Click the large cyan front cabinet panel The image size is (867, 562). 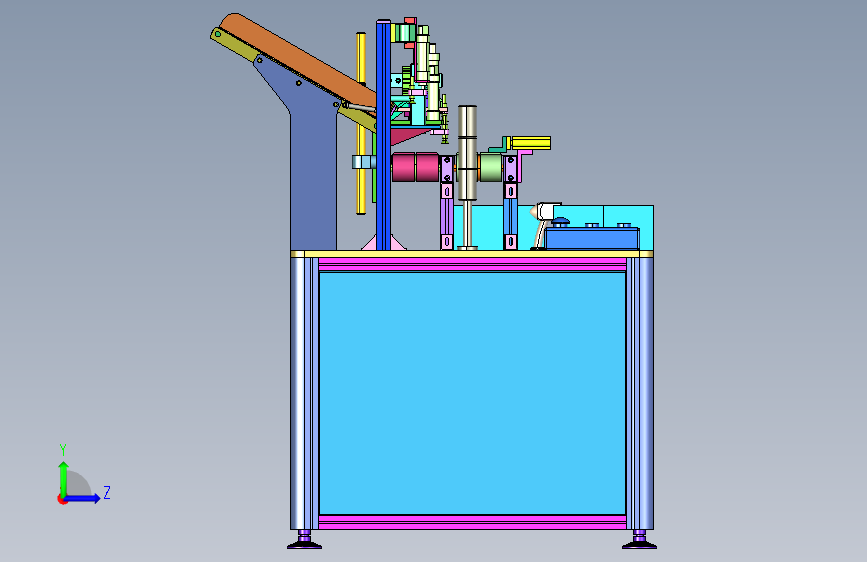point(472,393)
